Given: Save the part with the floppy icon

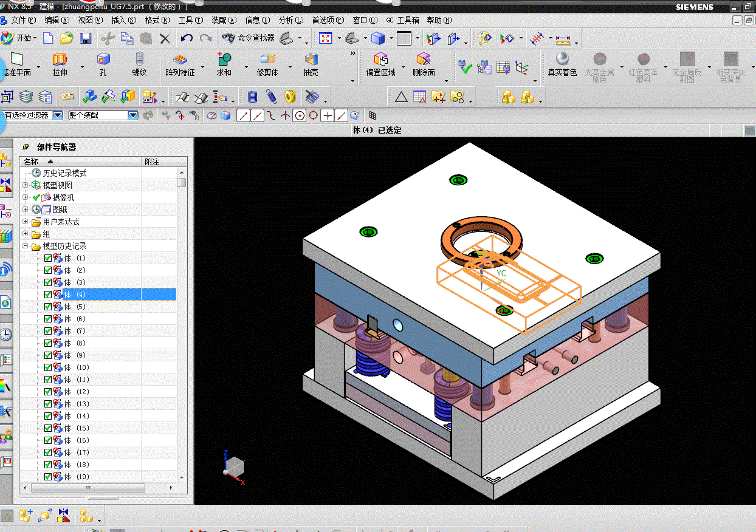Looking at the screenshot, I should pos(86,38).
